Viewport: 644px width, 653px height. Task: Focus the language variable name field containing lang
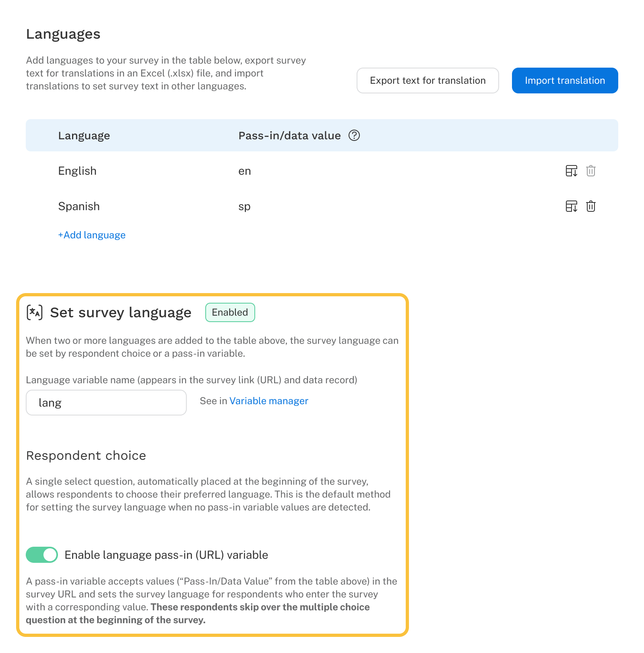tap(106, 403)
